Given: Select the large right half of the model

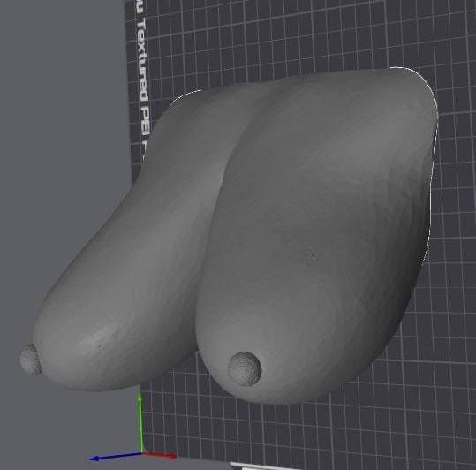Looking at the screenshot, I should point(316,237).
